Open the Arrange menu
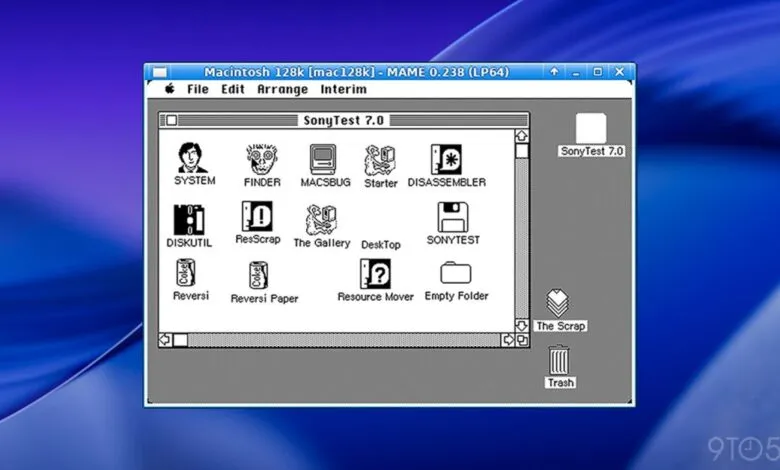This screenshot has width=780, height=470. click(282, 90)
